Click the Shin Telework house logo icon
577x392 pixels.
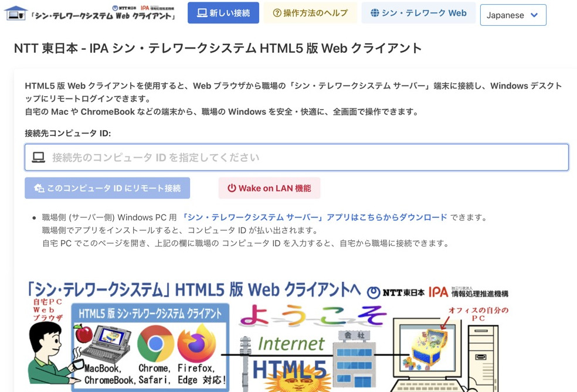15,13
